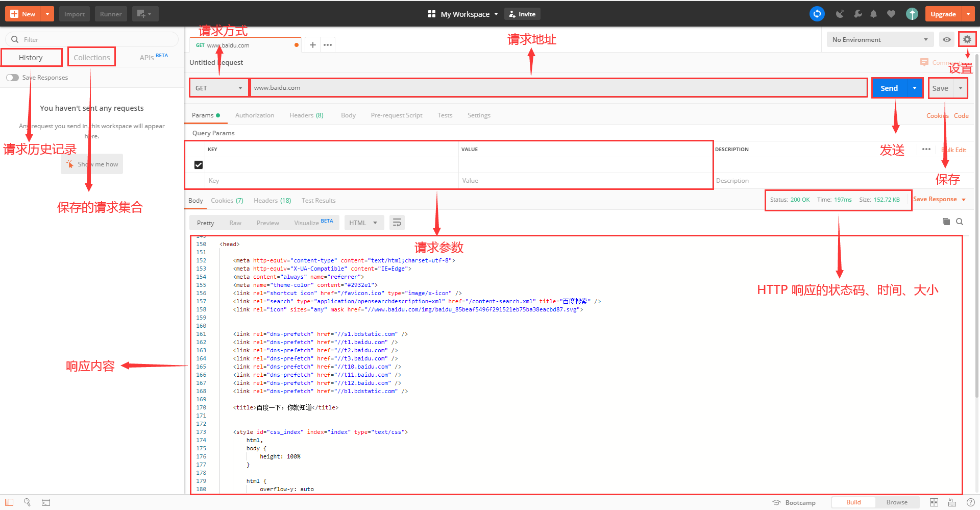Open the user avatar menu
This screenshot has height=510, width=980.
(x=912, y=14)
